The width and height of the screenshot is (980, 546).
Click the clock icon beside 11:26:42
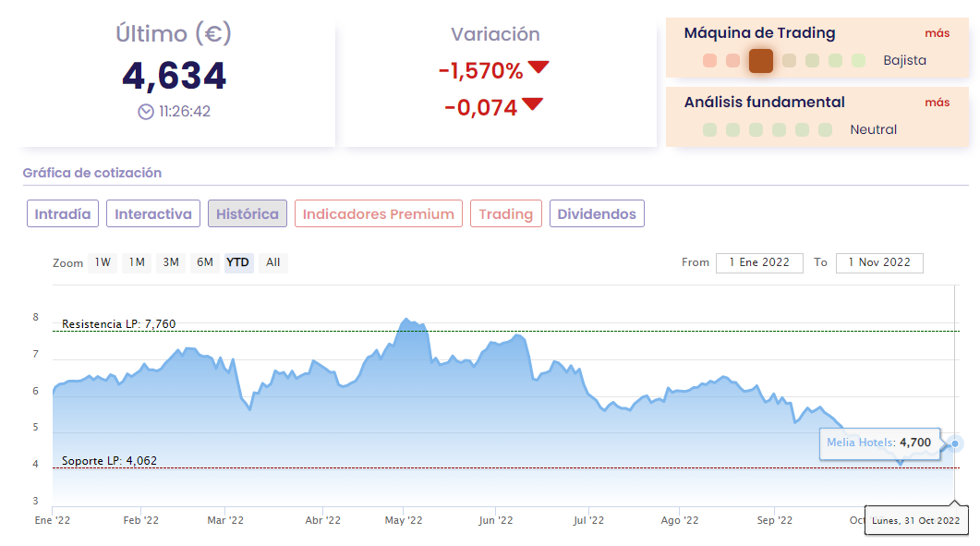146,112
